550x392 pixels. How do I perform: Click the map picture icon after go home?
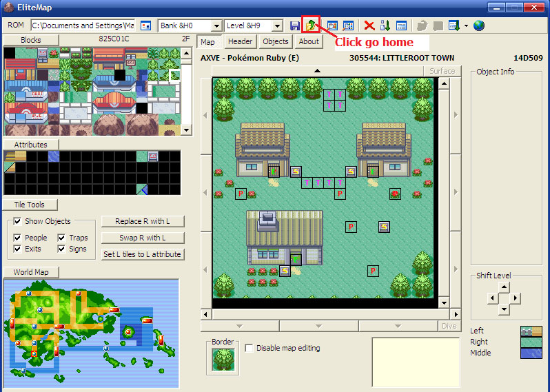click(332, 25)
